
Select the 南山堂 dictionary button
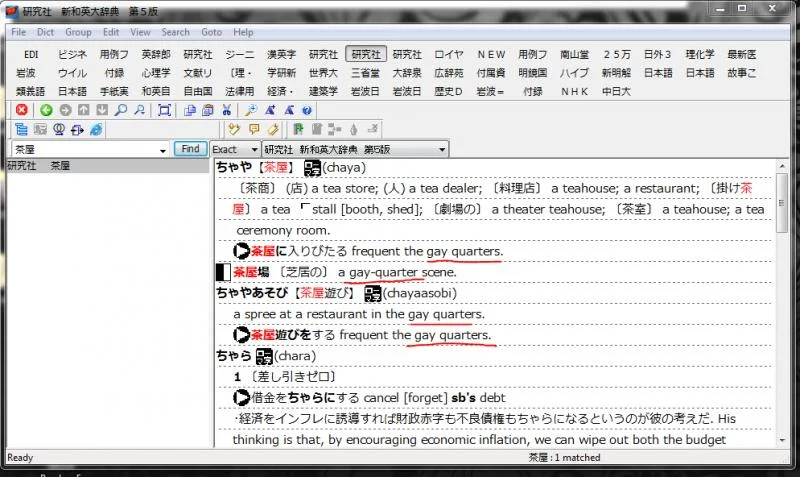(x=574, y=54)
